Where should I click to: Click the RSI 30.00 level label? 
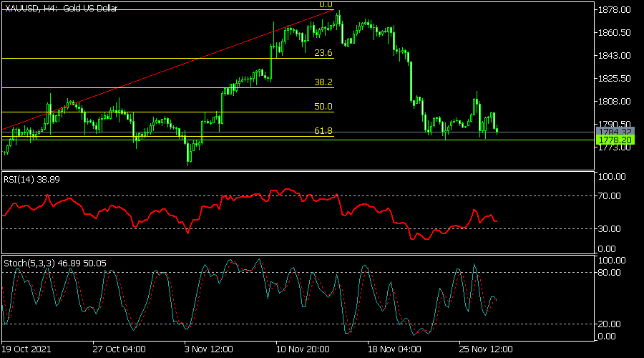pyautogui.click(x=610, y=229)
